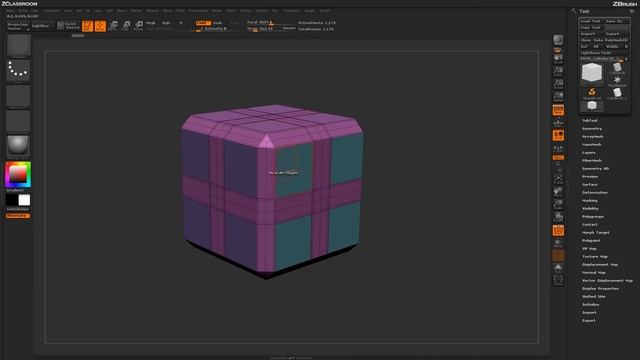This screenshot has height=360, width=640.
Task: Toggle the Floor grid
Action: point(558,122)
